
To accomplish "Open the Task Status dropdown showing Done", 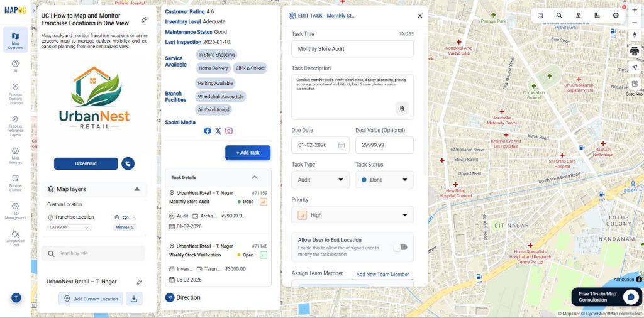I will (x=384, y=180).
